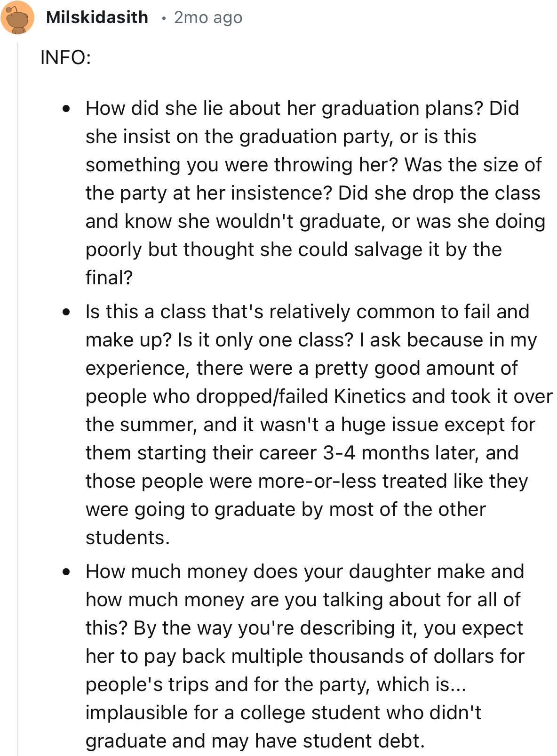Click the "2mo ago" comment timestamp

[208, 17]
